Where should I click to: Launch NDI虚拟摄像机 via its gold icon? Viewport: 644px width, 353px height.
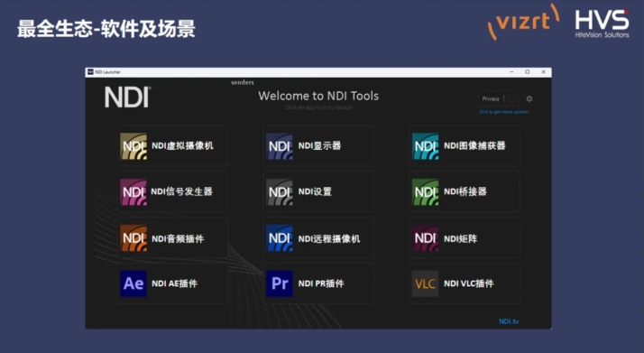(133, 146)
